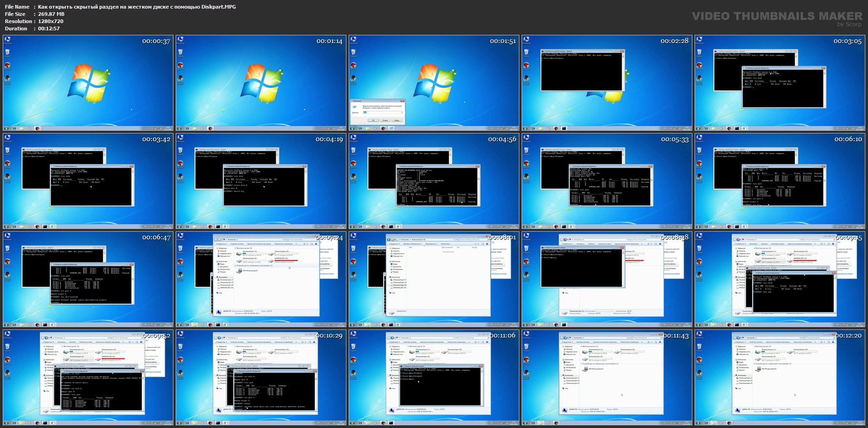
Task: Select the 00:09:52 thumbnail
Action: [88, 378]
